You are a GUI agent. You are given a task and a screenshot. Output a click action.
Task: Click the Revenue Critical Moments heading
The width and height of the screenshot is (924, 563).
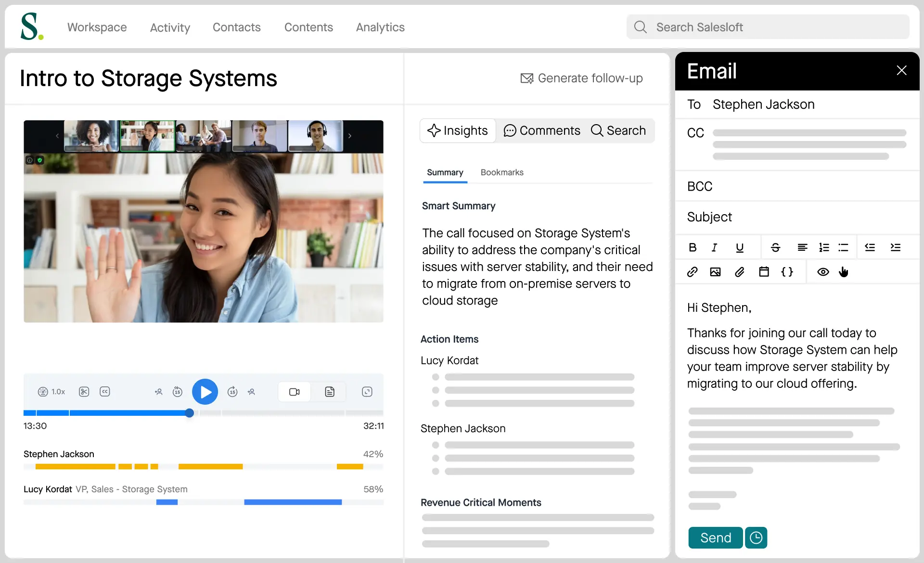click(481, 502)
